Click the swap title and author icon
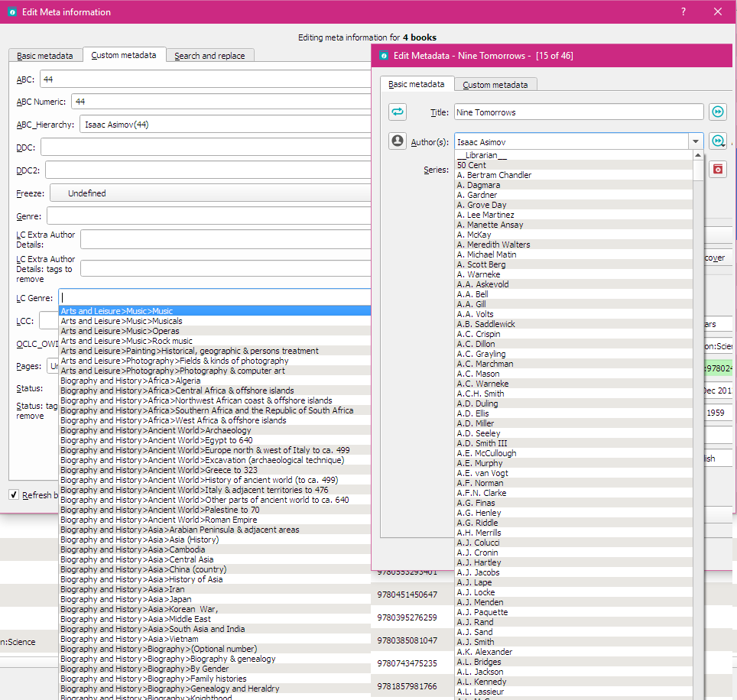The height and width of the screenshot is (700, 737). coord(398,112)
